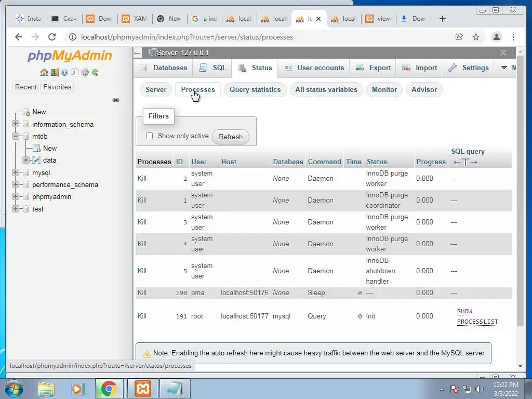The width and height of the screenshot is (532, 399).
Task: Toggle full SQL query text arrows icon
Action: click(465, 163)
